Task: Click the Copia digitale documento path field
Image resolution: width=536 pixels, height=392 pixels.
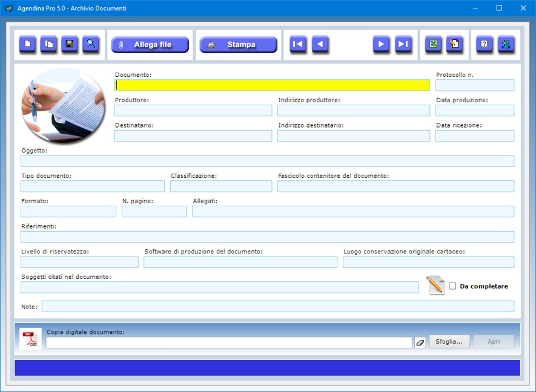Action: tap(229, 342)
